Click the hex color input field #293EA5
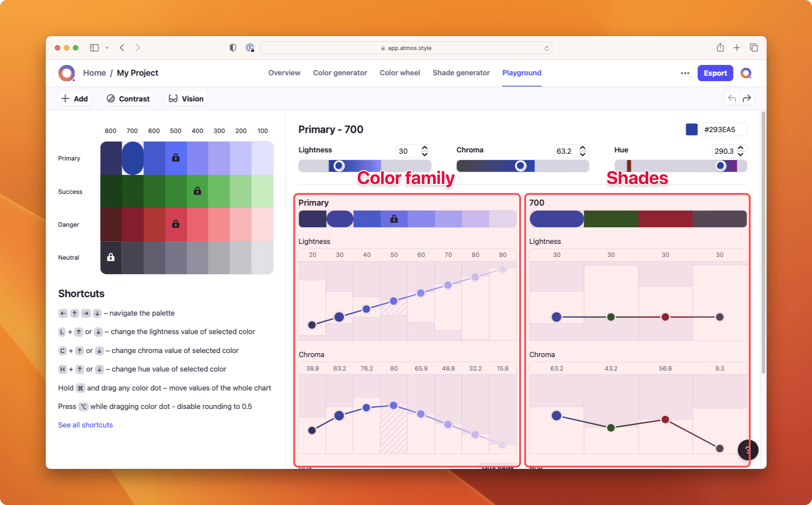The image size is (812, 505). point(723,129)
